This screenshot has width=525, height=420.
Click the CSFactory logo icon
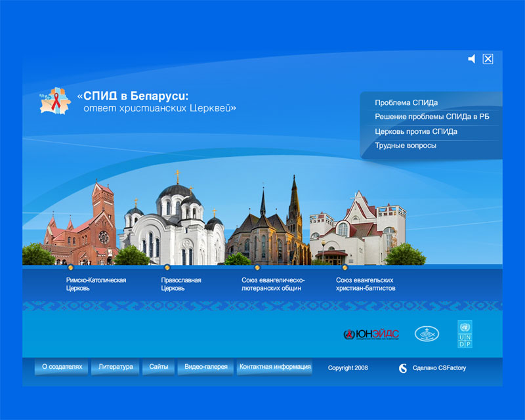pos(403,368)
